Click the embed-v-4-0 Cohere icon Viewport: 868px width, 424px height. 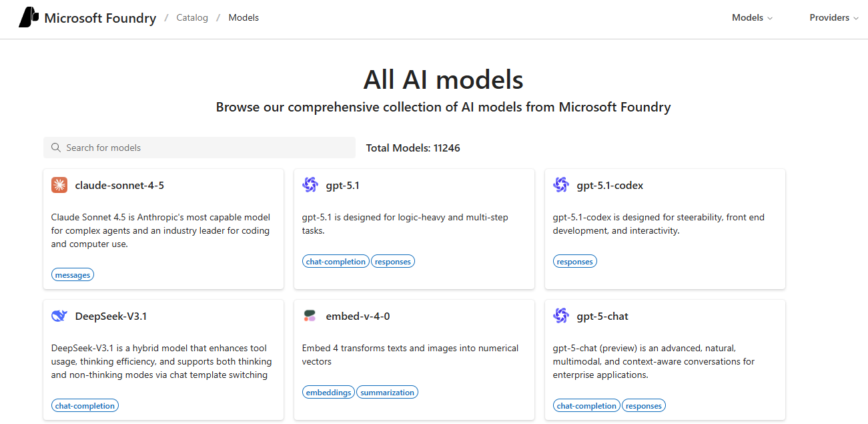tap(310, 316)
